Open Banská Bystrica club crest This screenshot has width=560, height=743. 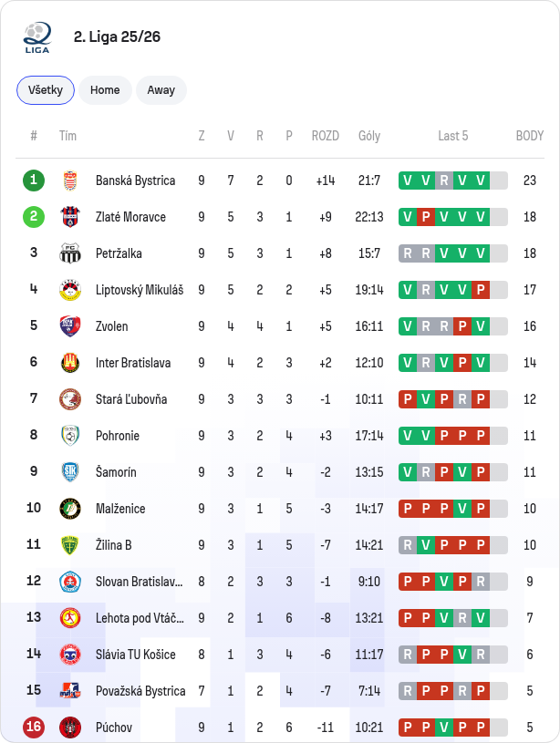click(x=70, y=181)
